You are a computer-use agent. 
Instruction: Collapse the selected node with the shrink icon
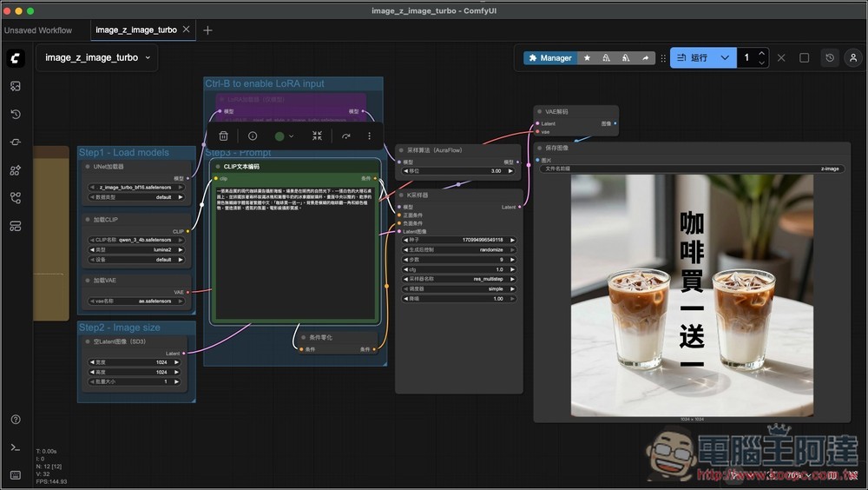(x=317, y=136)
